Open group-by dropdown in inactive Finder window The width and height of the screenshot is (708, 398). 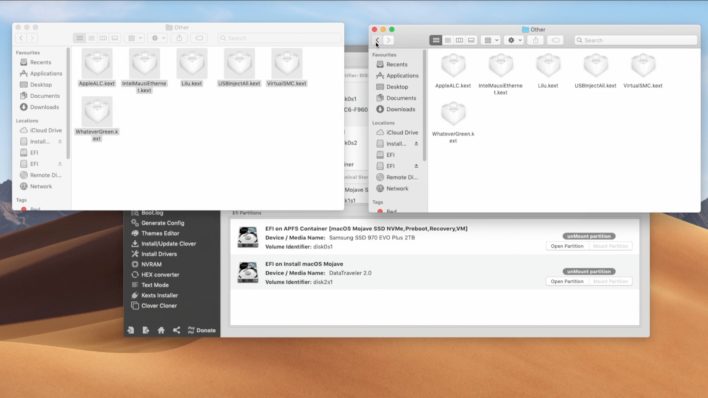click(x=135, y=38)
